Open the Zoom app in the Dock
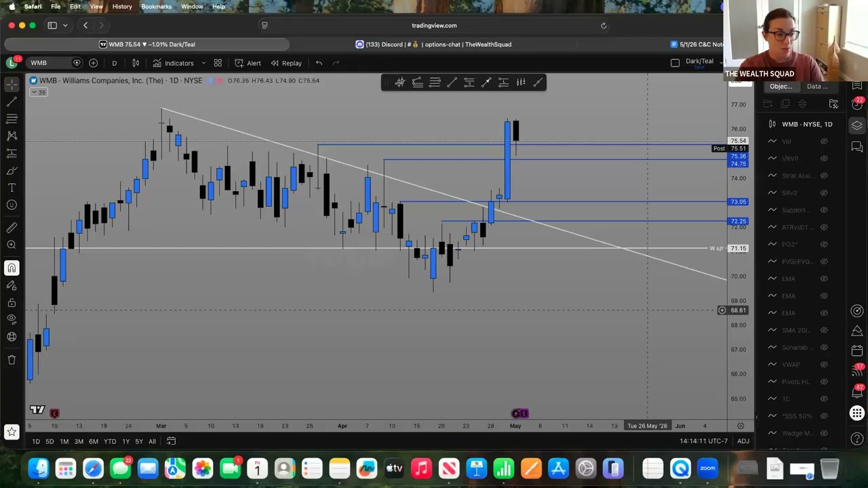 707,468
